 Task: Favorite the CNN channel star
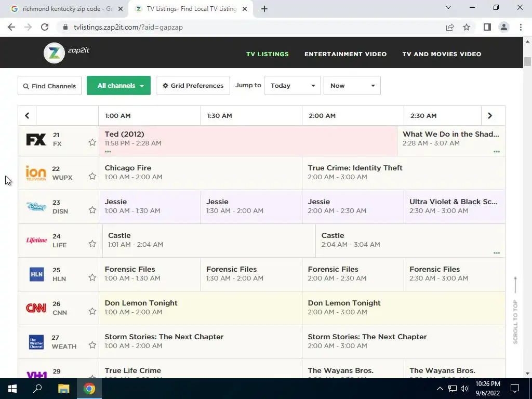click(92, 311)
